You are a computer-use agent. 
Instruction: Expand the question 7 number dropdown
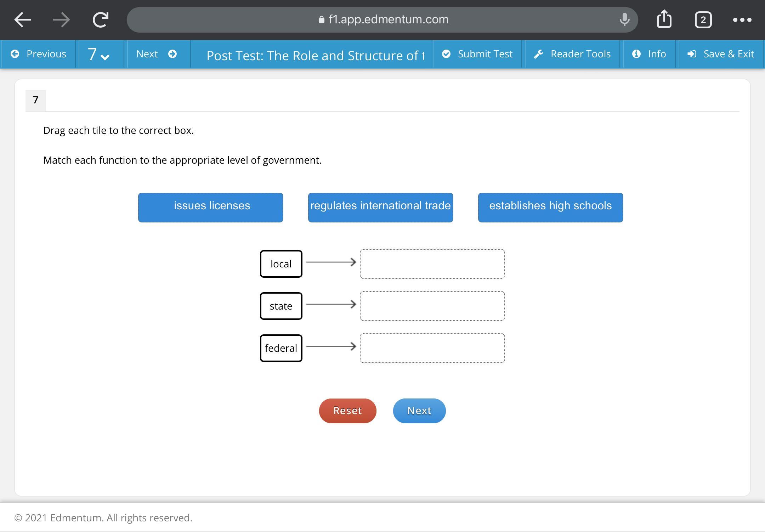tap(98, 54)
